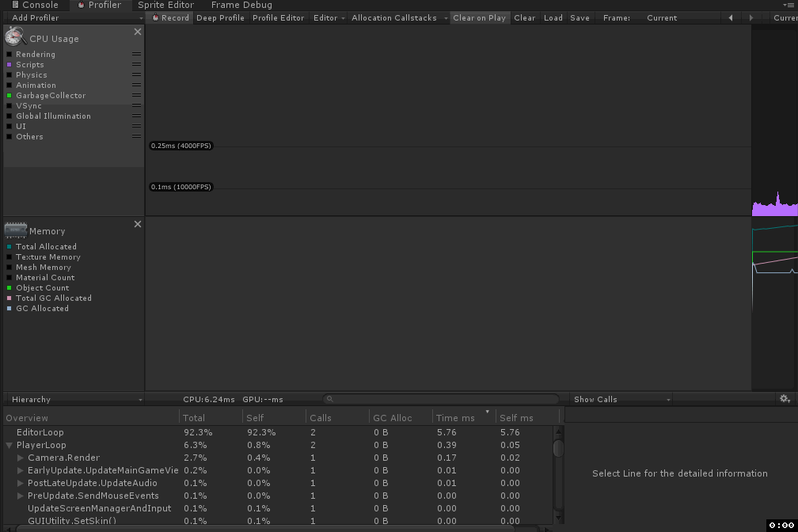This screenshot has height=532, width=798.
Task: Toggle Total Allocated memory series
Action: click(9, 246)
